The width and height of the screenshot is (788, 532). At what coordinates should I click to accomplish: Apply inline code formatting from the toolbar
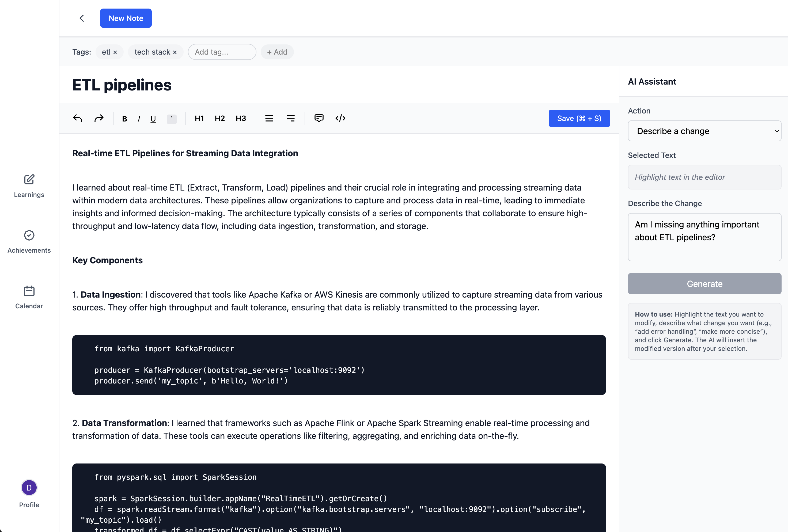[x=172, y=118]
